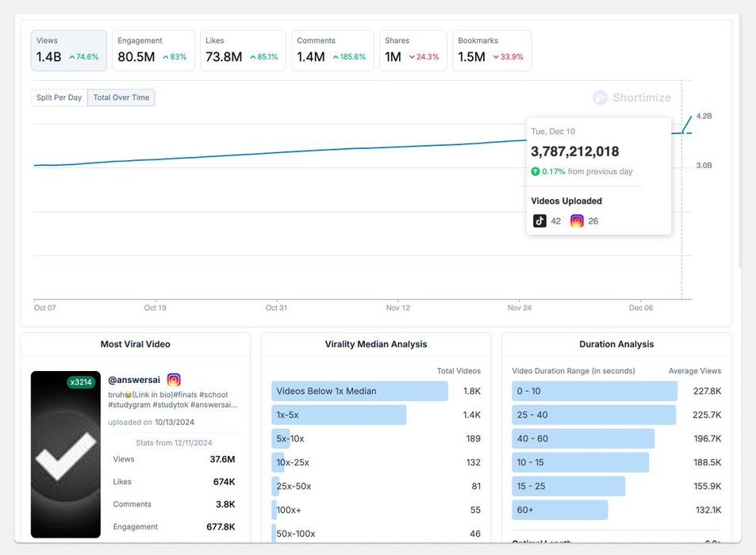This screenshot has width=756, height=555.
Task: Select the Comments metric card
Action: click(332, 51)
